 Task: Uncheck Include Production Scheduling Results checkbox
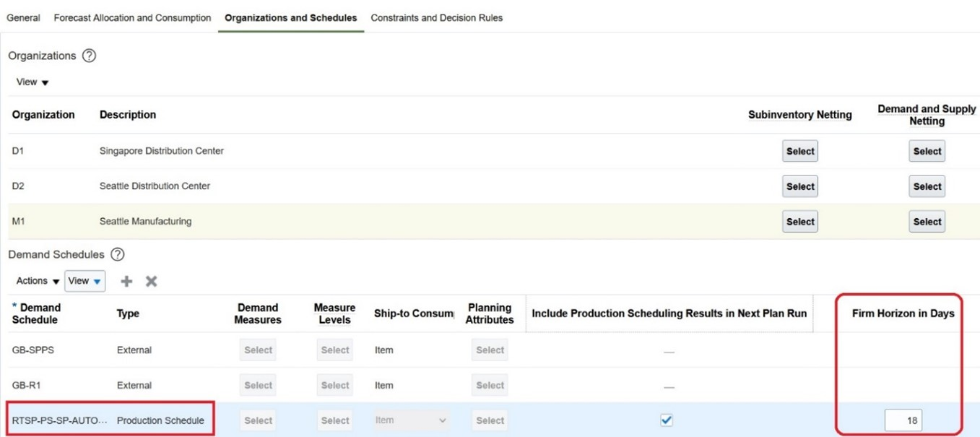pos(667,420)
